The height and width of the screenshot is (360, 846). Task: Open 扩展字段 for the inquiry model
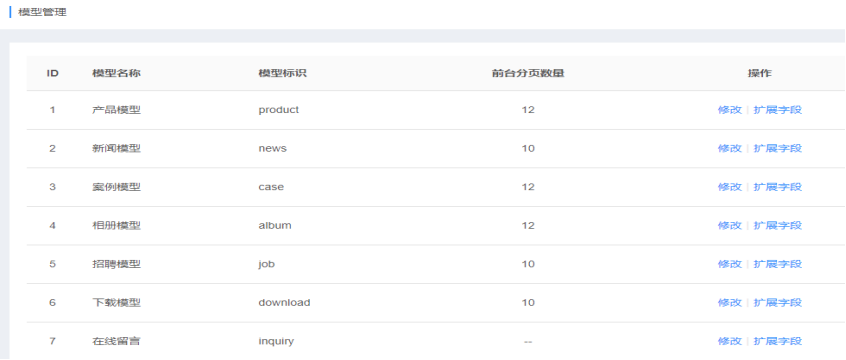tap(777, 341)
